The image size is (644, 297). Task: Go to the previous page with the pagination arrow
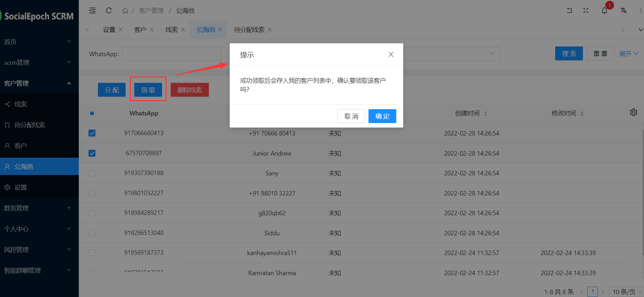(x=582, y=292)
